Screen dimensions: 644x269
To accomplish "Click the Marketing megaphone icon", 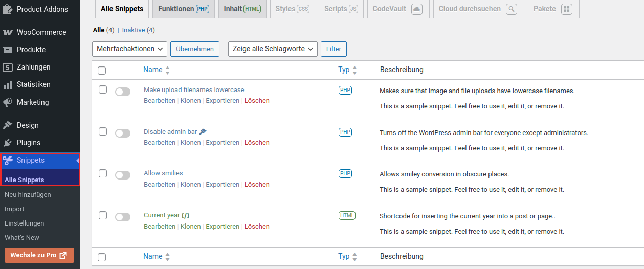I will click(8, 102).
